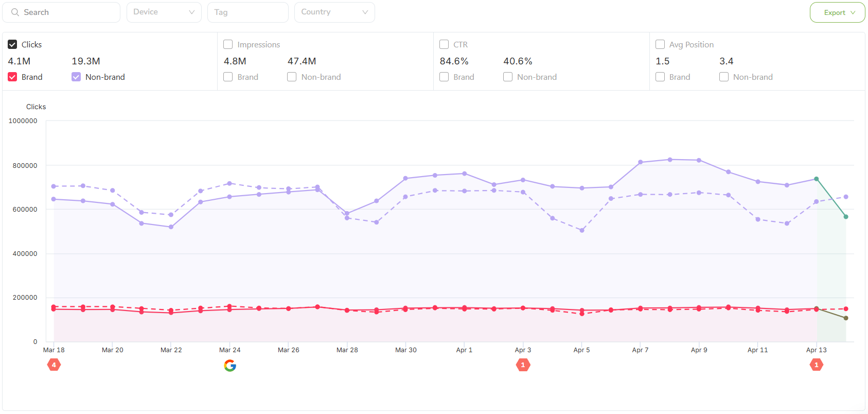Open the Country filter dropdown
The width and height of the screenshot is (868, 414).
click(x=334, y=12)
